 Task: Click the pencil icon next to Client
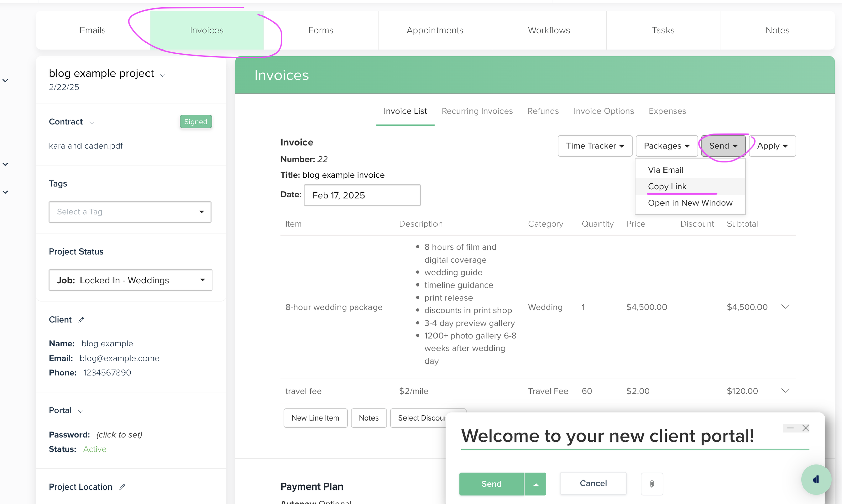82,320
